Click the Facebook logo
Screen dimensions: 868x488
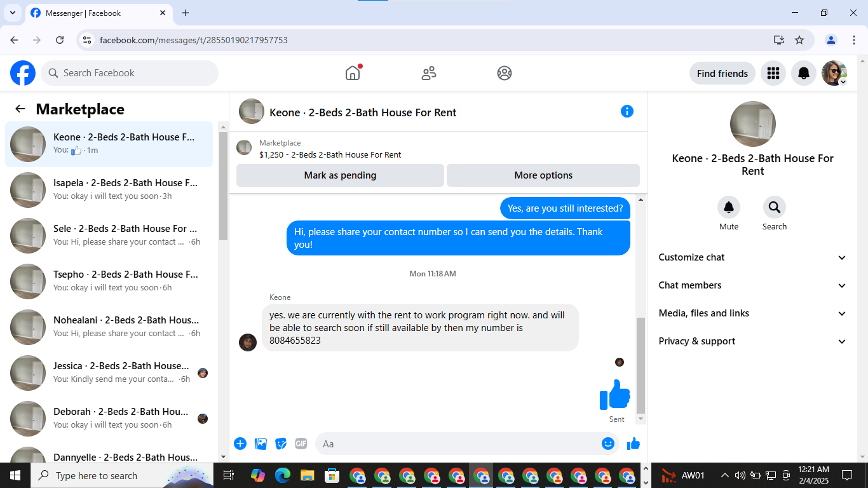pyautogui.click(x=23, y=73)
